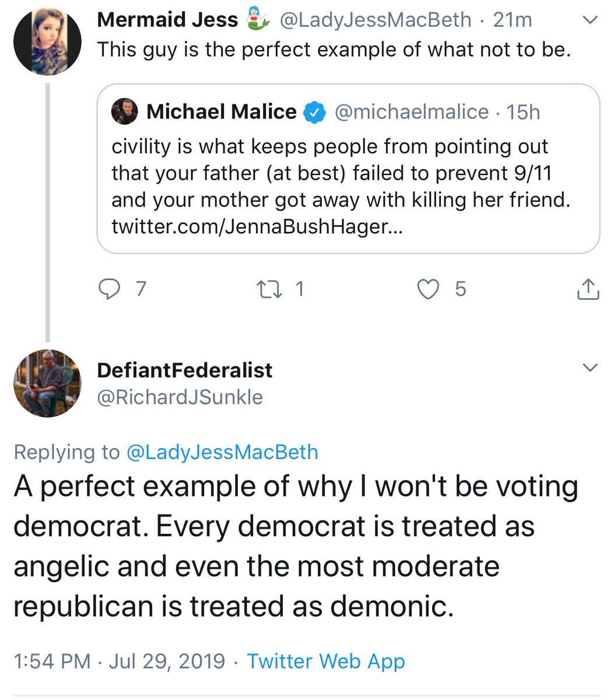Open the 21m timestamp on Jess's tweet
The height and width of the screenshot is (700, 614).
point(513,20)
